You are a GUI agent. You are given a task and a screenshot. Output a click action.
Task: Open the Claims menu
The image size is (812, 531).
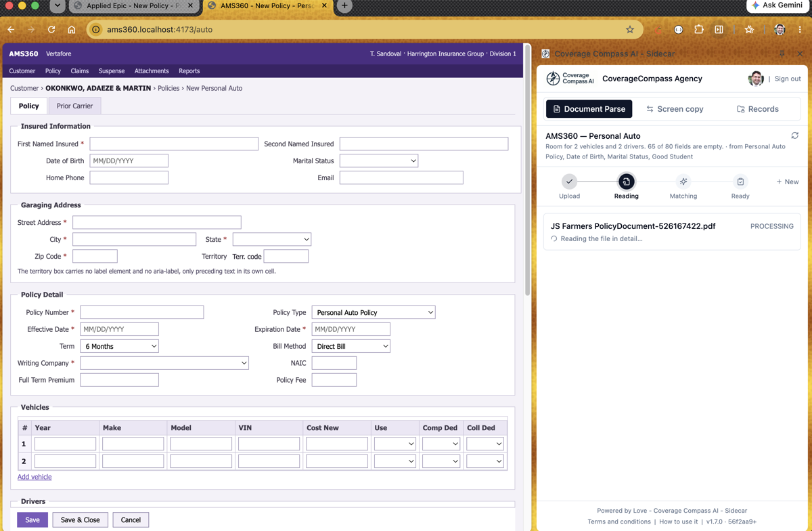click(80, 71)
